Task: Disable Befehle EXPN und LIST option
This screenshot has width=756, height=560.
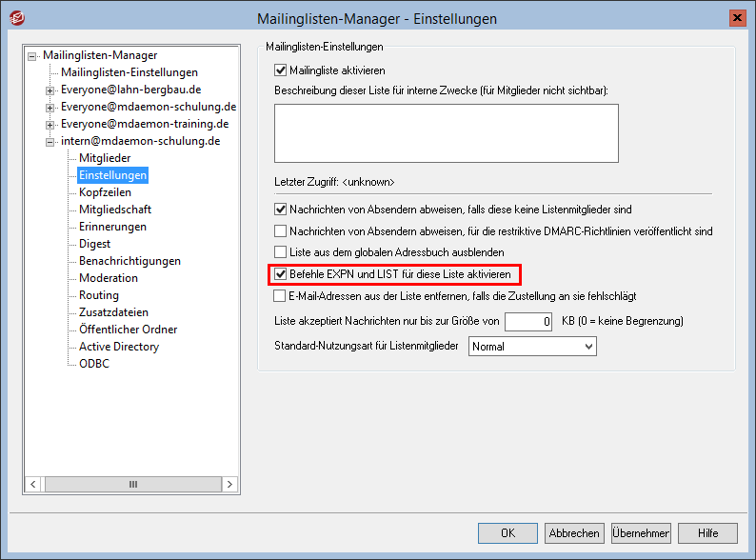Action: 281,274
